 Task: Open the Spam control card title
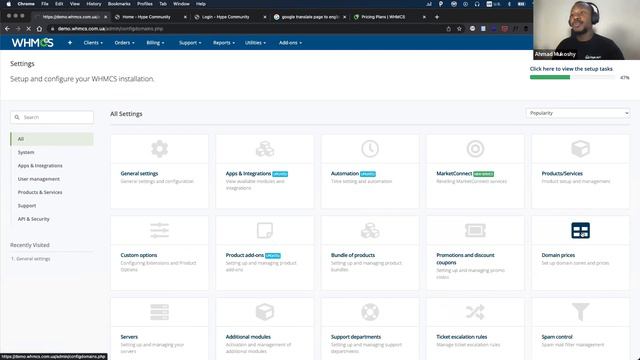[557, 337]
